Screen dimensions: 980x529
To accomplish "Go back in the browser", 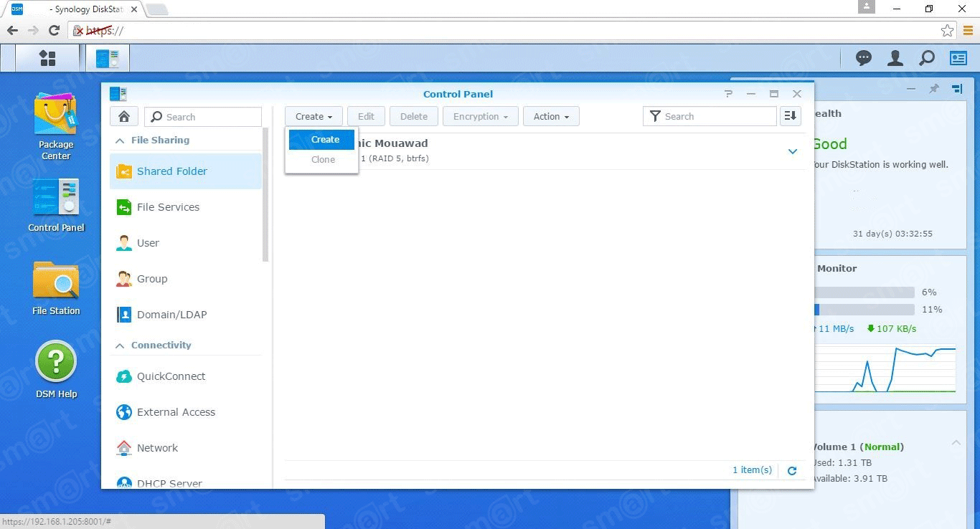I will click(12, 31).
